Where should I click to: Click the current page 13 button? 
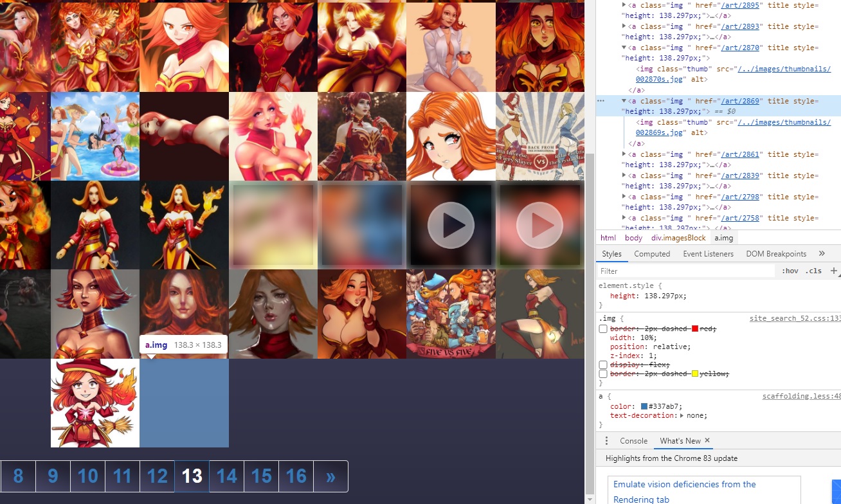click(x=192, y=476)
